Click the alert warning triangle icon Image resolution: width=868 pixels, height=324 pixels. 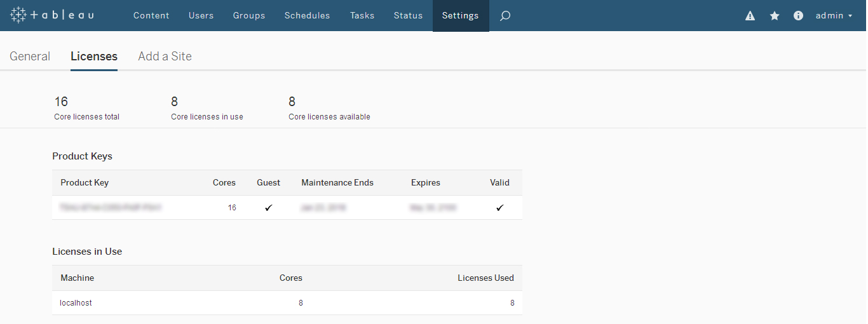[x=750, y=16]
